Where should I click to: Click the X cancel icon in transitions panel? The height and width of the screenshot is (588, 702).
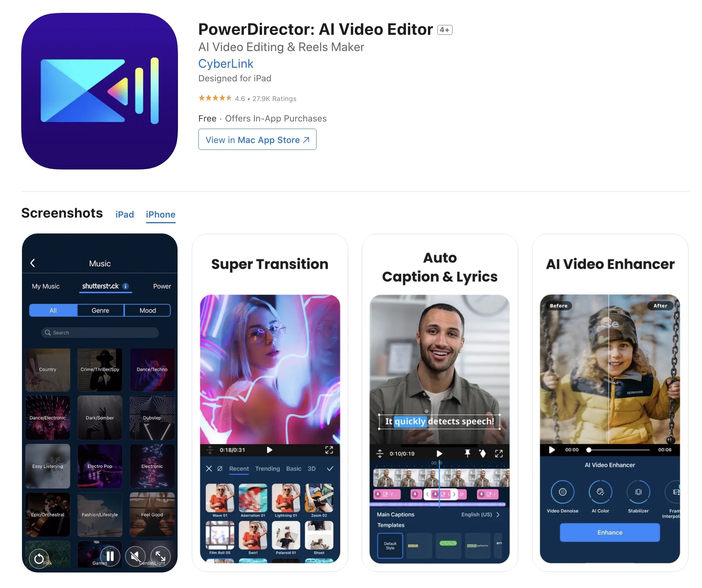pos(209,468)
